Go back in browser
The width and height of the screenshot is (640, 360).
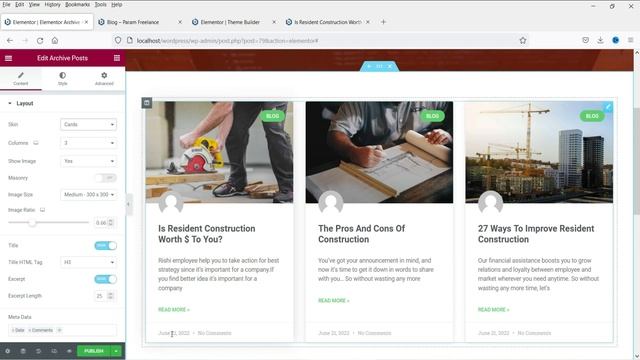coord(10,40)
